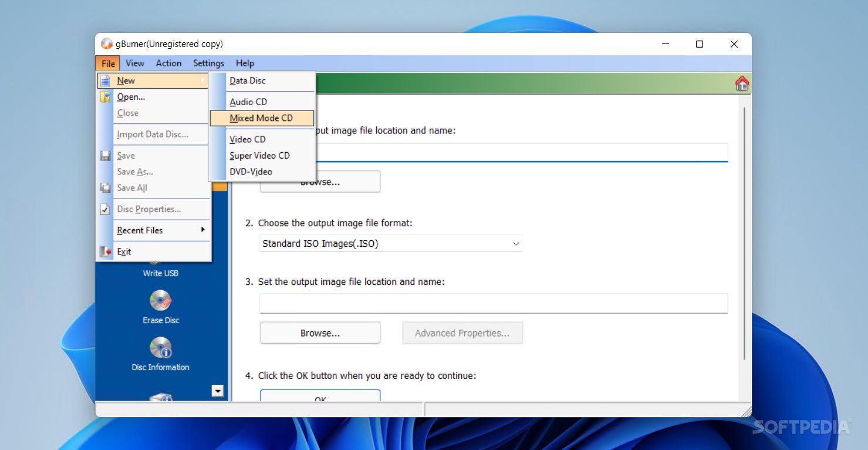Choose Video CD from New submenu

(x=262, y=139)
